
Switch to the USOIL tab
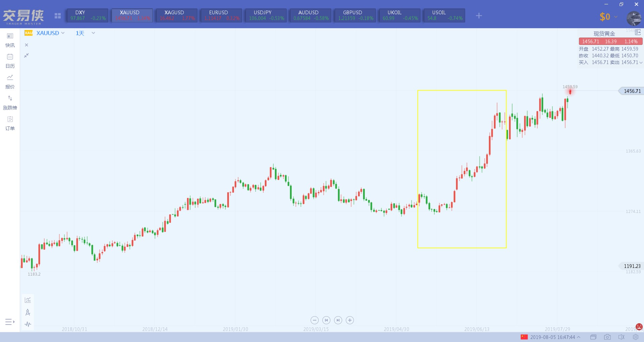(444, 15)
